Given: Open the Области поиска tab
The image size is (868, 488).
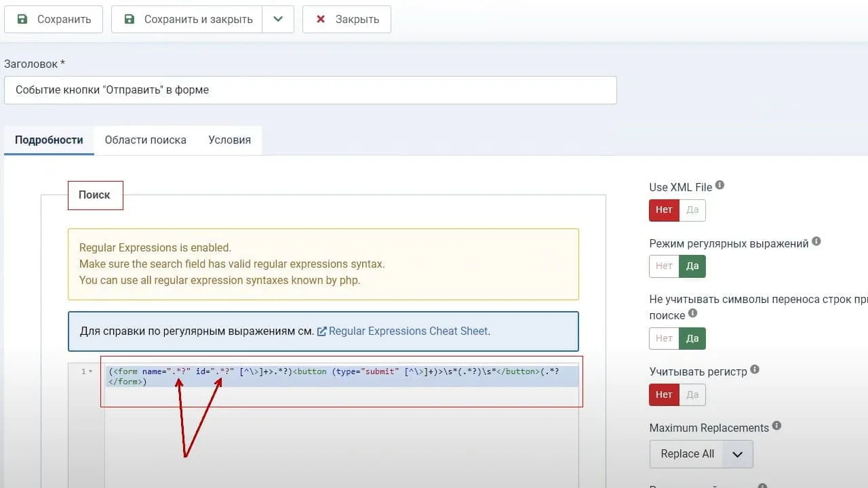Looking at the screenshot, I should (145, 140).
